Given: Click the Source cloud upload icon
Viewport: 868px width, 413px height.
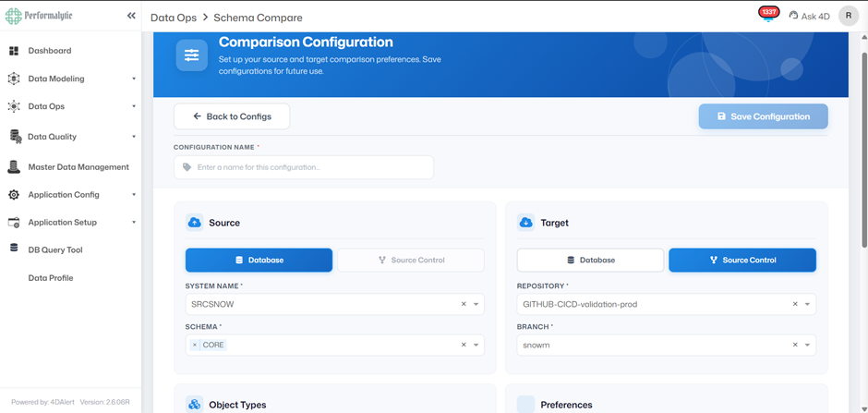Looking at the screenshot, I should 194,223.
